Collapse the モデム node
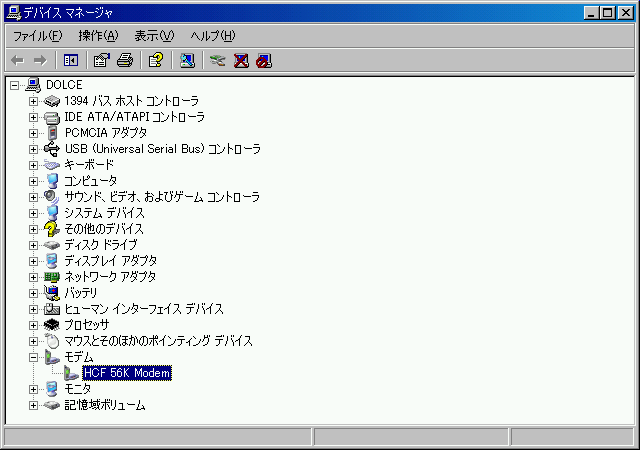Screen dimensions: 640x450 tap(33, 357)
